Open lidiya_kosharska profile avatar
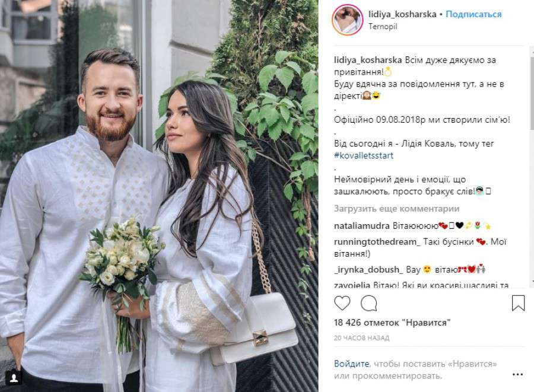 347,20
